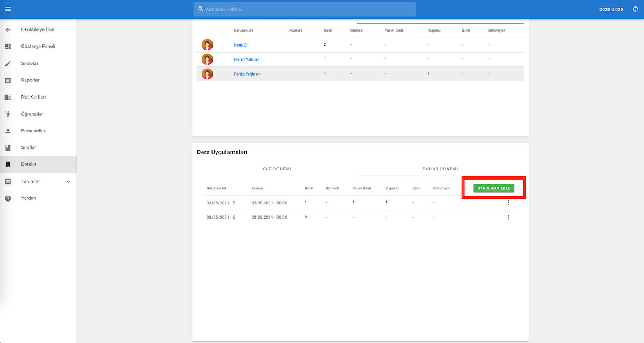Click the sync refresh icon

click(x=634, y=9)
